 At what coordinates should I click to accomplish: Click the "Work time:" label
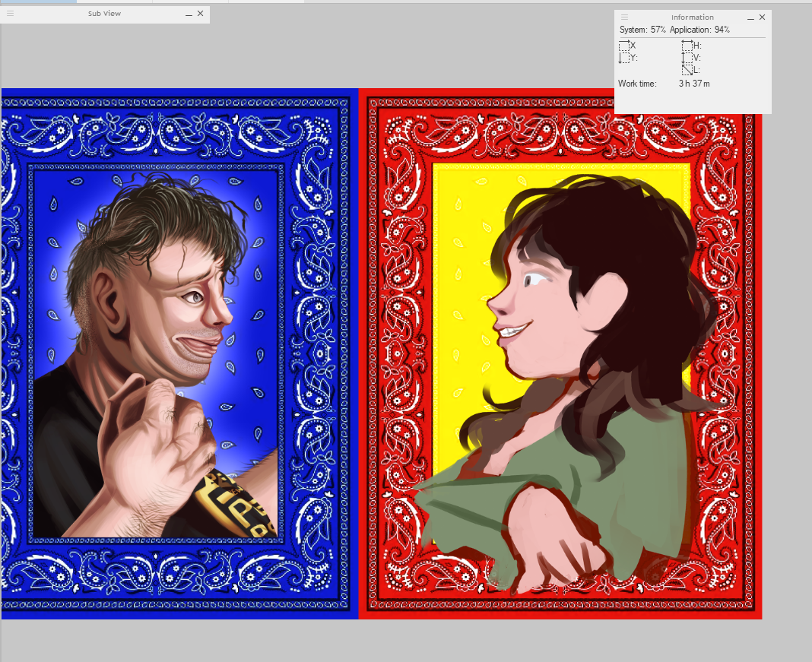[637, 84]
